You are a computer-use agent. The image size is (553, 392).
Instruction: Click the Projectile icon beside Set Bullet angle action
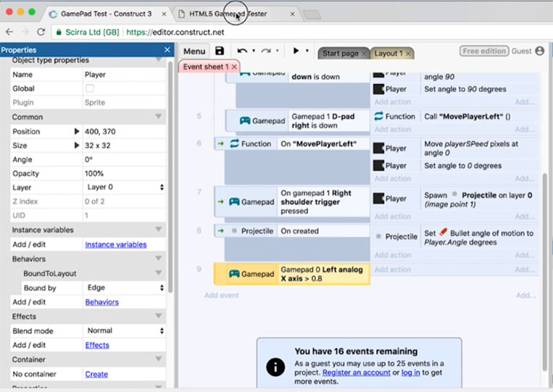(378, 236)
